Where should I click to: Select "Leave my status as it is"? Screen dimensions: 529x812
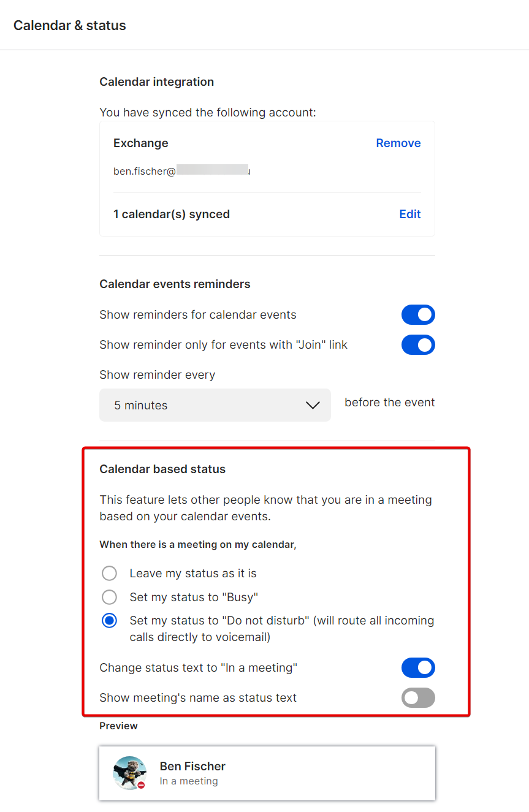coord(109,574)
